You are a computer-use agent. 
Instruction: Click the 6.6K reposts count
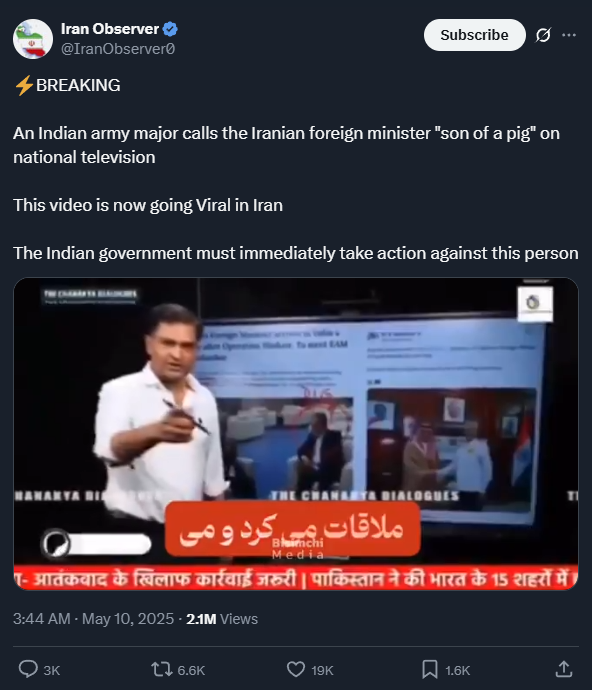(x=191, y=670)
